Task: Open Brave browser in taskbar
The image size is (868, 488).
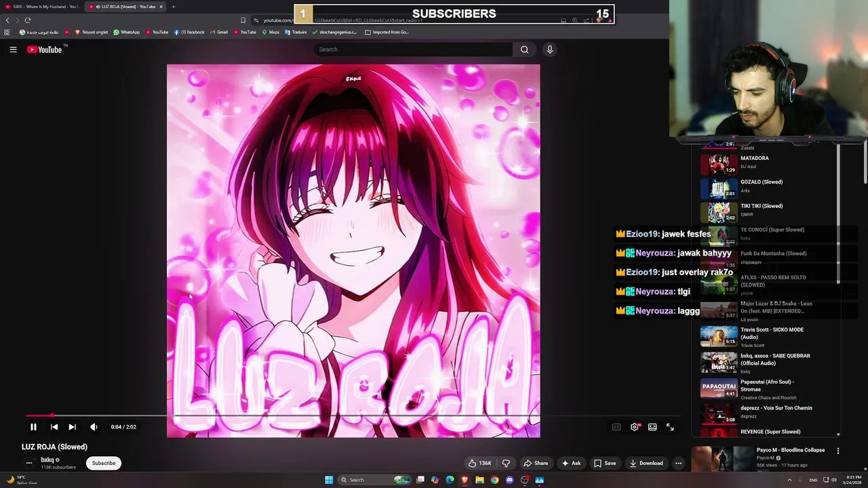Action: pyautogui.click(x=465, y=480)
